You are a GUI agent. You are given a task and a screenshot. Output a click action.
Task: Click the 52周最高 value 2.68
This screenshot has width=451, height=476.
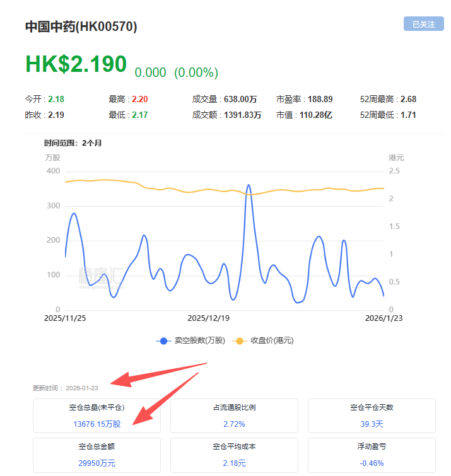(408, 99)
